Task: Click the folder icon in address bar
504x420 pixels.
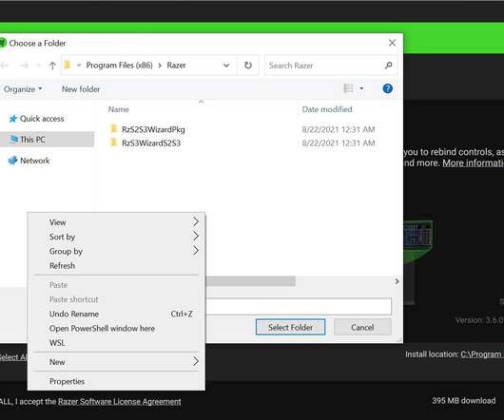Action: point(68,66)
